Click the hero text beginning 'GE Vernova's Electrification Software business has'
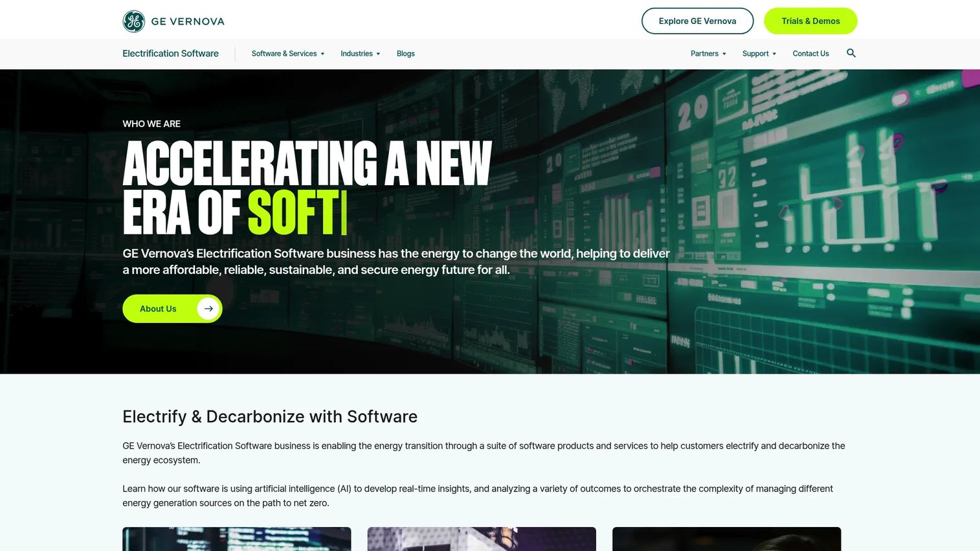This screenshot has width=980, height=551. pos(396,262)
